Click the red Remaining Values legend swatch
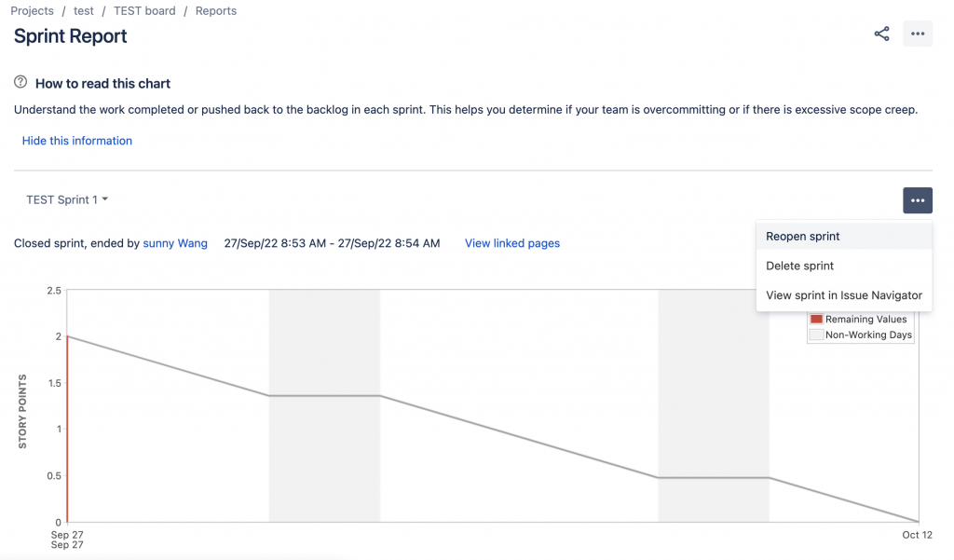This screenshot has width=954, height=560. [x=816, y=320]
